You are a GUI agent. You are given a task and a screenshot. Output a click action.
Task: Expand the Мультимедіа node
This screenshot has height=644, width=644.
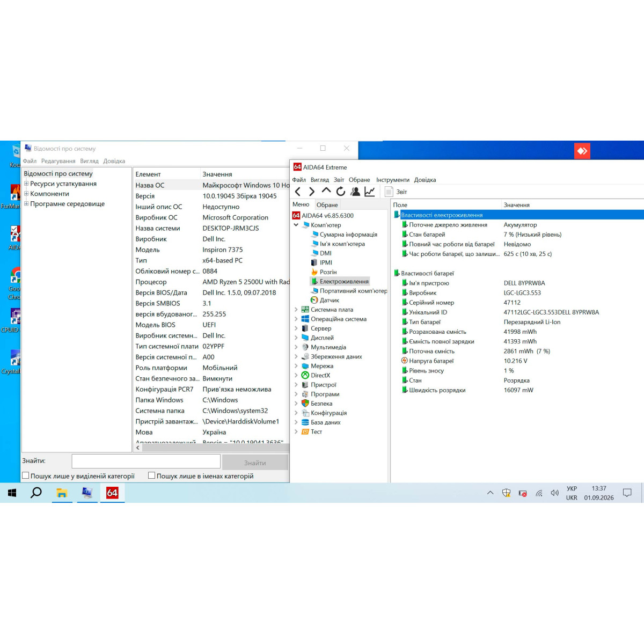[296, 347]
